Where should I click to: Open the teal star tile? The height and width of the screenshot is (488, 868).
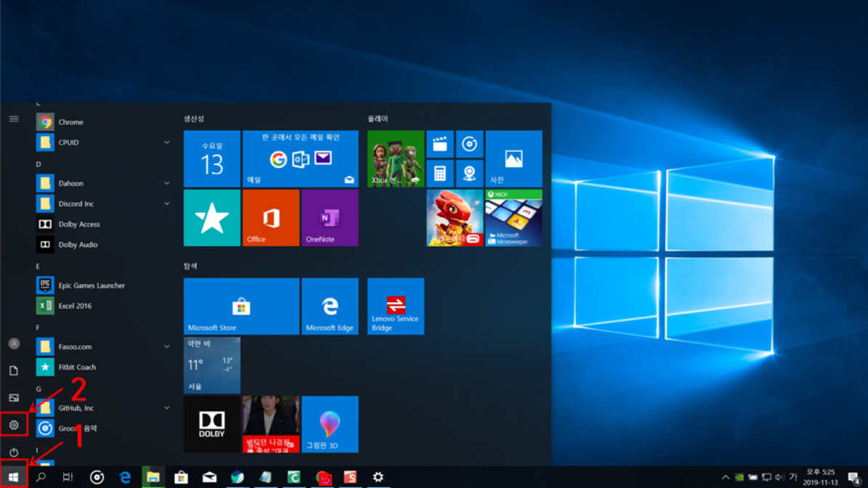(212, 218)
